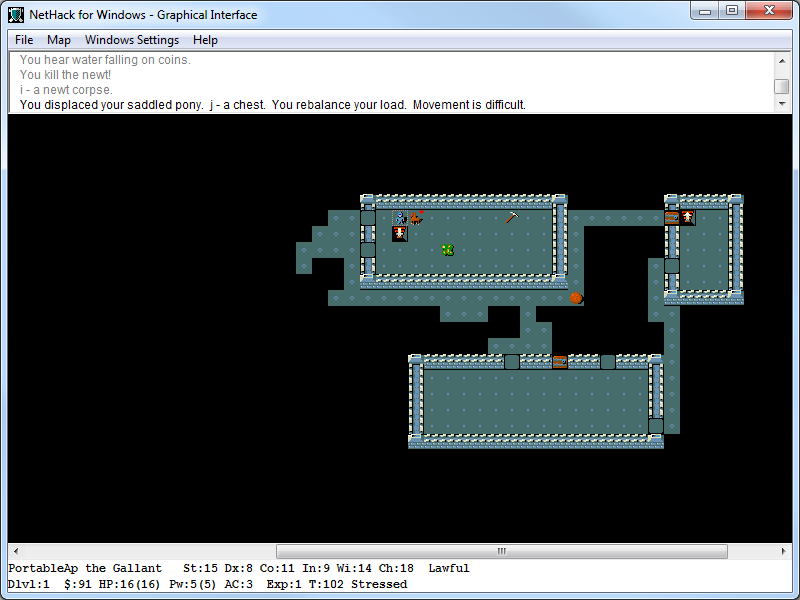Click the orange boulder in the corridor
The height and width of the screenshot is (600, 800).
click(x=576, y=297)
